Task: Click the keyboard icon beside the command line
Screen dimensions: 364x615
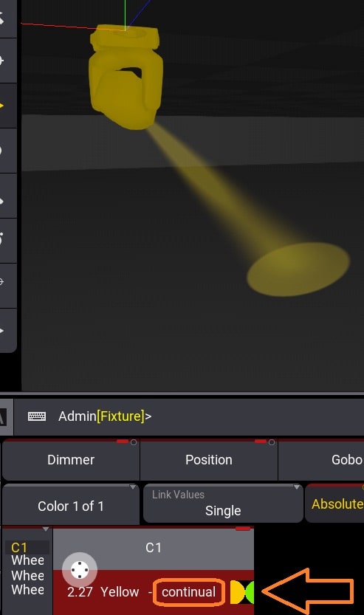Action: point(37,416)
